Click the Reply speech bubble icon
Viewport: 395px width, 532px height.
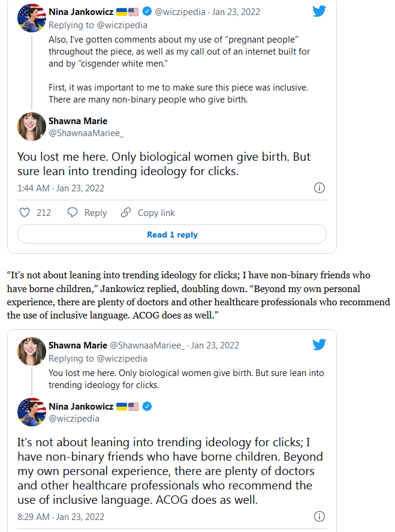72,212
